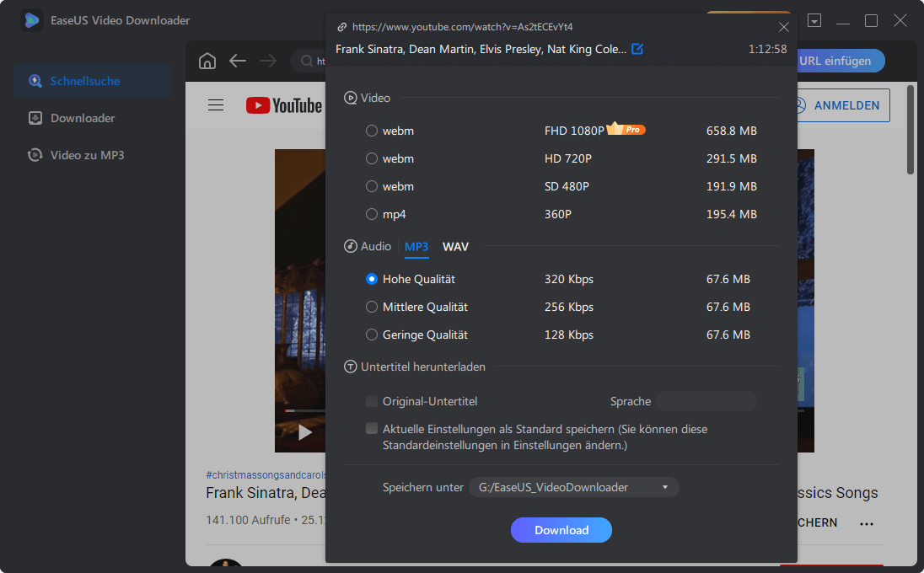
Task: Maximize the EaseUS window
Action: (x=871, y=20)
